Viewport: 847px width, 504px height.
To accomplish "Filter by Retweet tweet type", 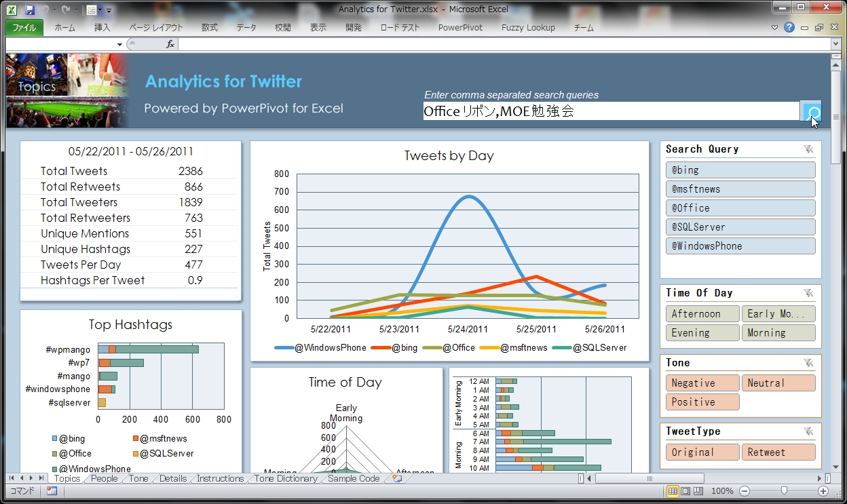I will click(x=778, y=452).
